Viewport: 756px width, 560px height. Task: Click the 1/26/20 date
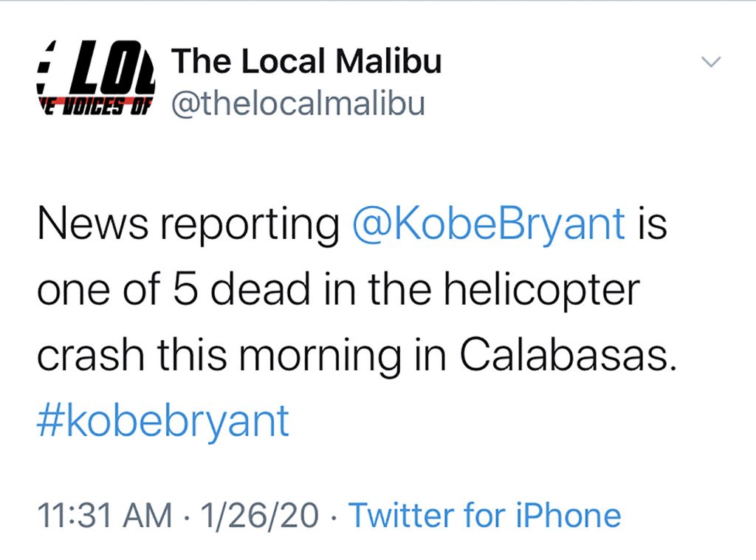click(259, 515)
